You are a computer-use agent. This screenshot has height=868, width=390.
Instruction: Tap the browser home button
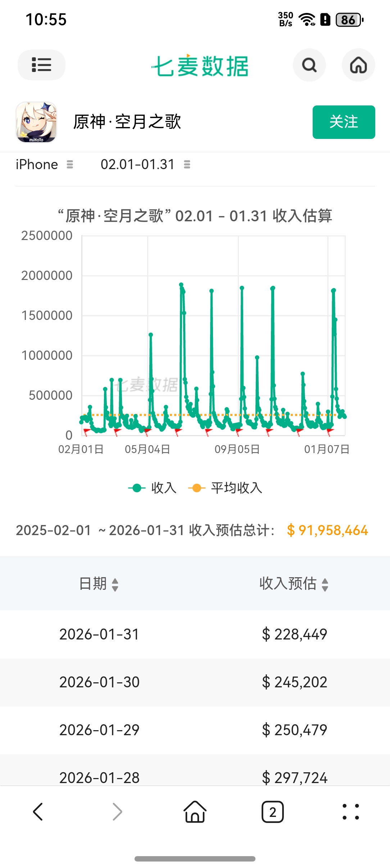click(195, 812)
